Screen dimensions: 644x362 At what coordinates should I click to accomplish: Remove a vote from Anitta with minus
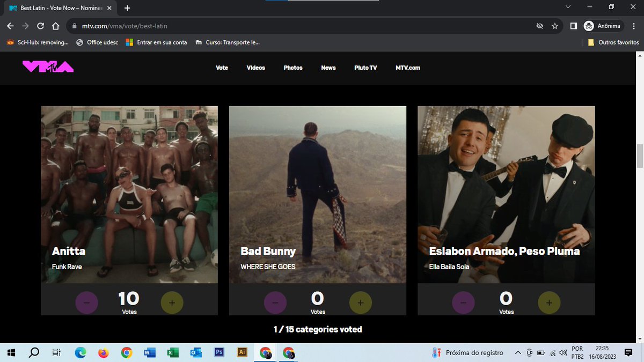[x=87, y=303]
